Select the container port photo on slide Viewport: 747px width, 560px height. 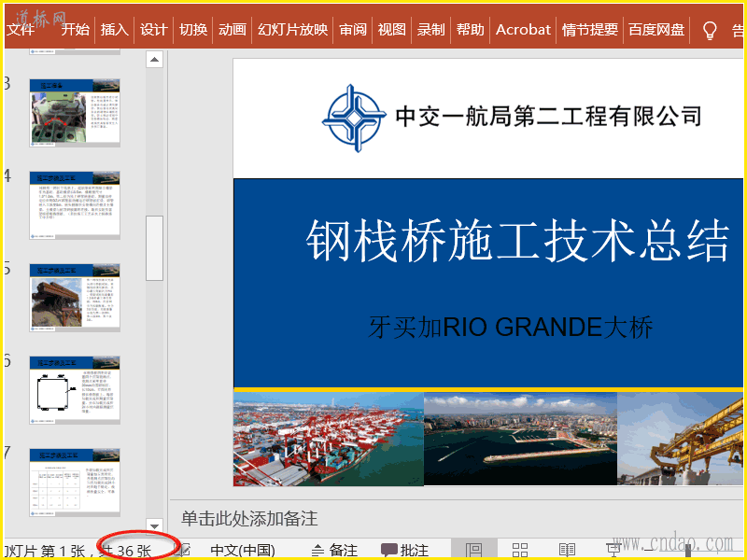329,439
